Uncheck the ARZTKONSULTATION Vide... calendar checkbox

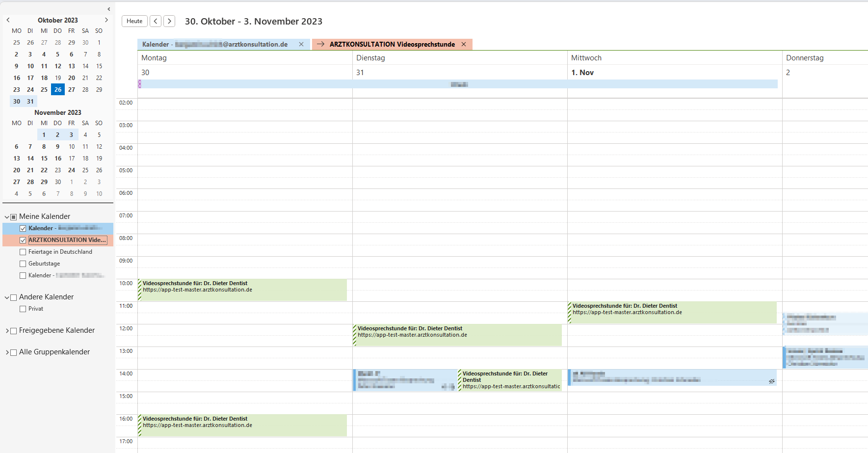click(23, 240)
